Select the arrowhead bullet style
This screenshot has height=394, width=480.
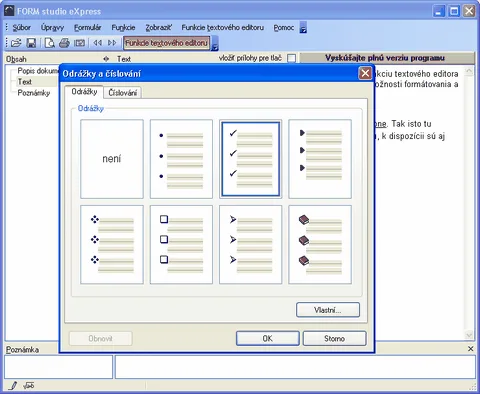pos(251,245)
